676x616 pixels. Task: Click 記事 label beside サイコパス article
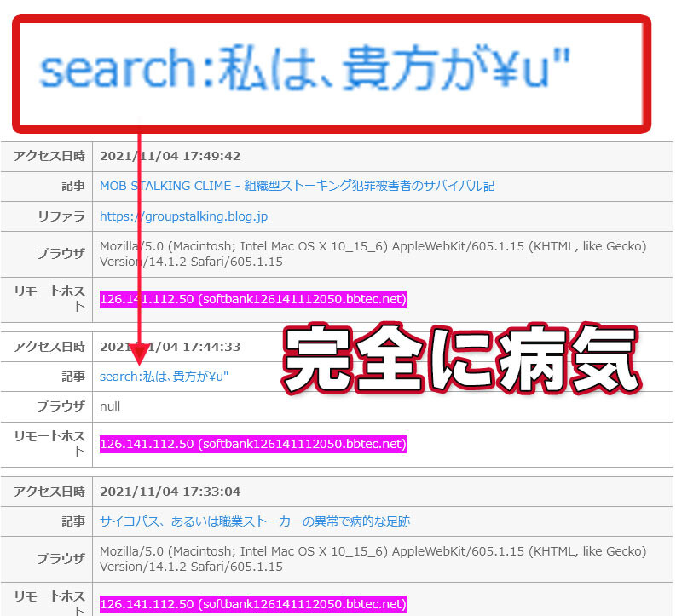73,521
